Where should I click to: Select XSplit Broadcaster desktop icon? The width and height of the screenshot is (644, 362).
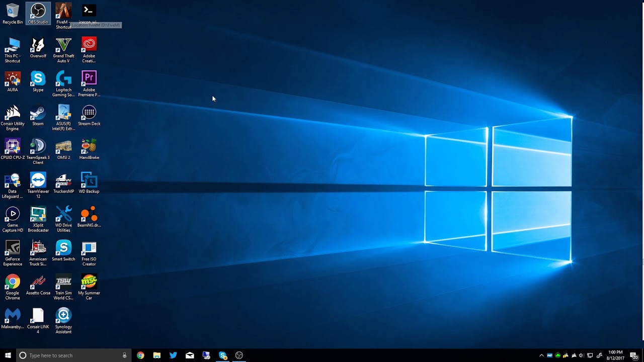point(38,219)
